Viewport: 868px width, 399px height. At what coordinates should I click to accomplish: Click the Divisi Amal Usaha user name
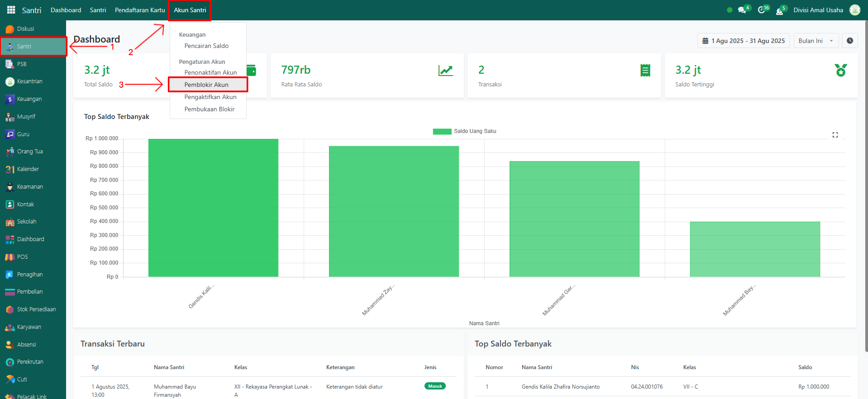coord(818,10)
